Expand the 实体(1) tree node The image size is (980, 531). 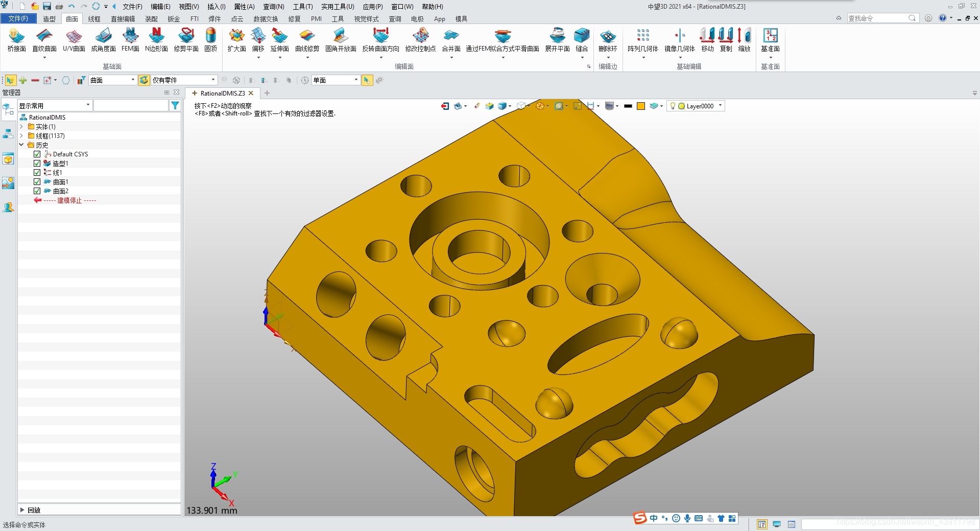[x=21, y=126]
